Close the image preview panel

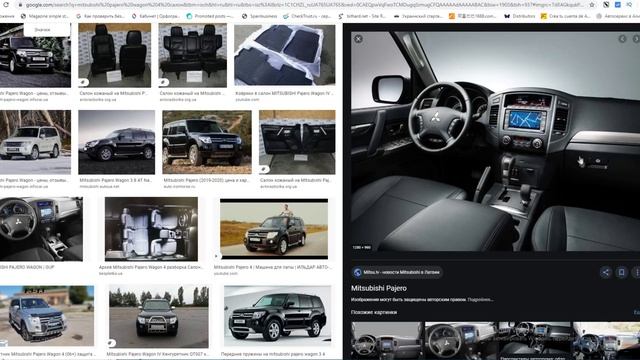[x=358, y=39]
